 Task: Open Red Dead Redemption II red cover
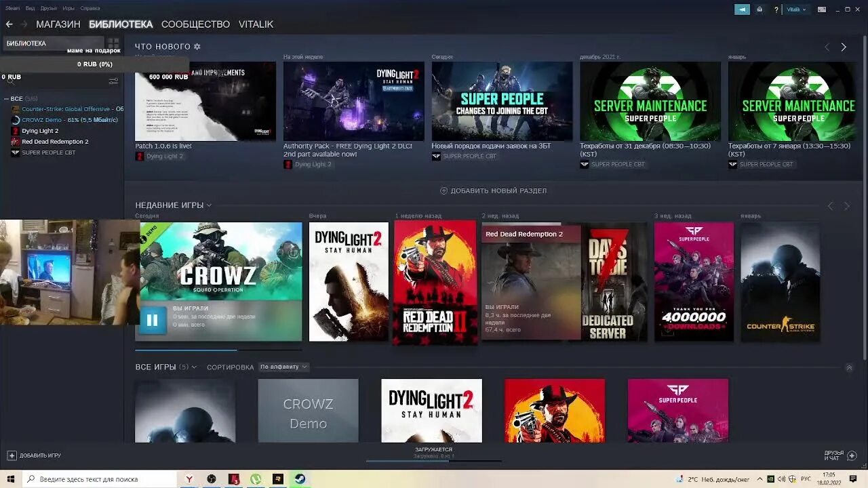435,282
